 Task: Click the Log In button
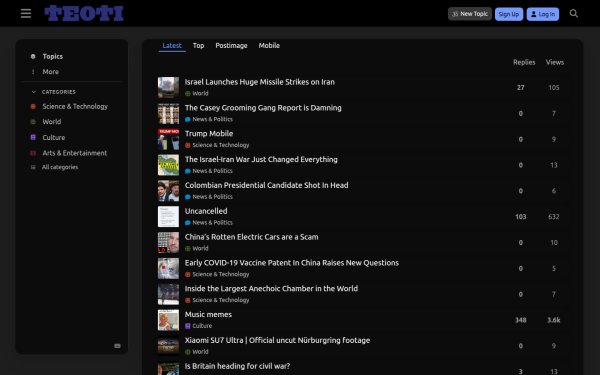(543, 14)
